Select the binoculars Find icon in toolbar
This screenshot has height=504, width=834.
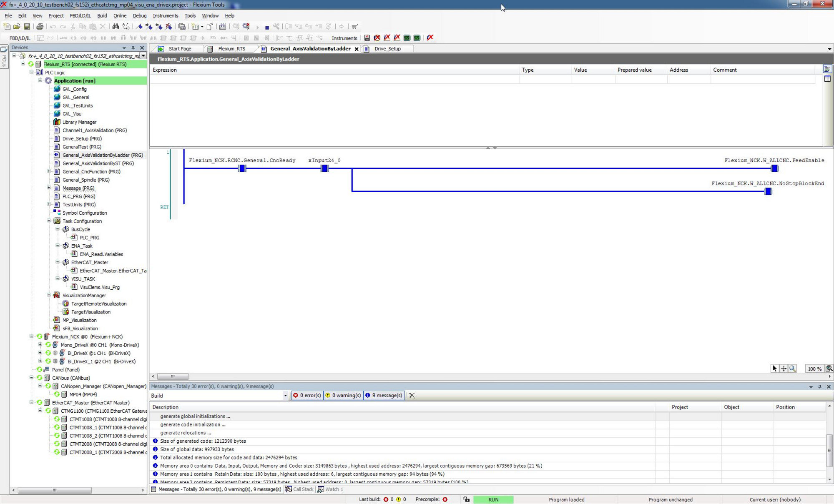pos(116,26)
